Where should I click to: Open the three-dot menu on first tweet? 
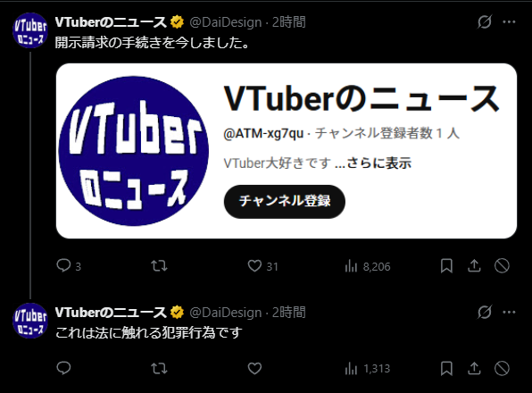pyautogui.click(x=510, y=22)
